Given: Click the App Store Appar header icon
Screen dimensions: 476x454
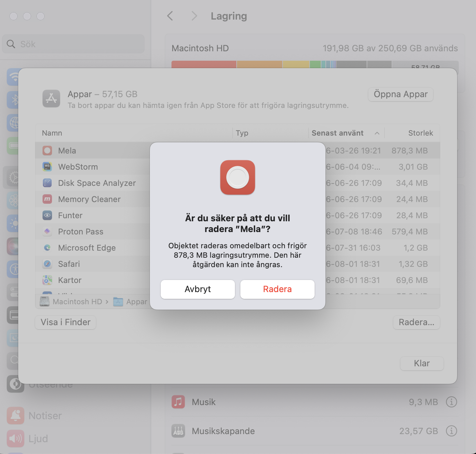Looking at the screenshot, I should tap(51, 98).
